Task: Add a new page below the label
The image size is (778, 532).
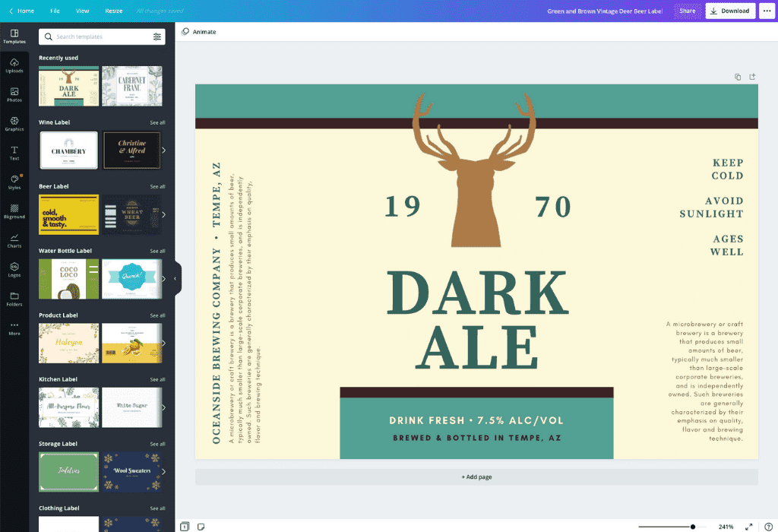Action: click(476, 477)
